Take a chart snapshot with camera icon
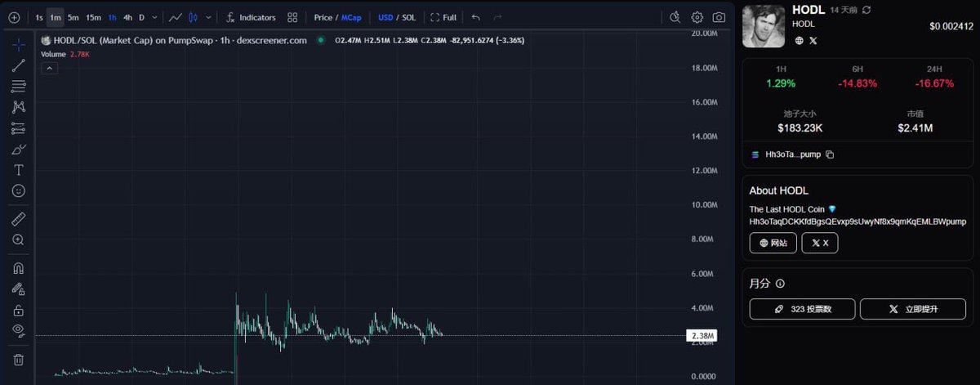Viewport: 980px width, 385px height. pyautogui.click(x=719, y=17)
